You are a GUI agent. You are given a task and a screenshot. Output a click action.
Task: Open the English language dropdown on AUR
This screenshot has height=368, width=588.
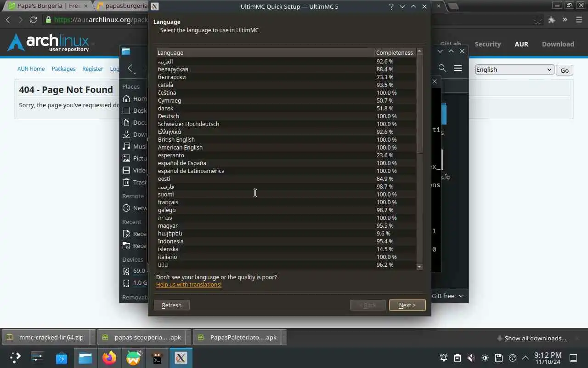(x=514, y=69)
